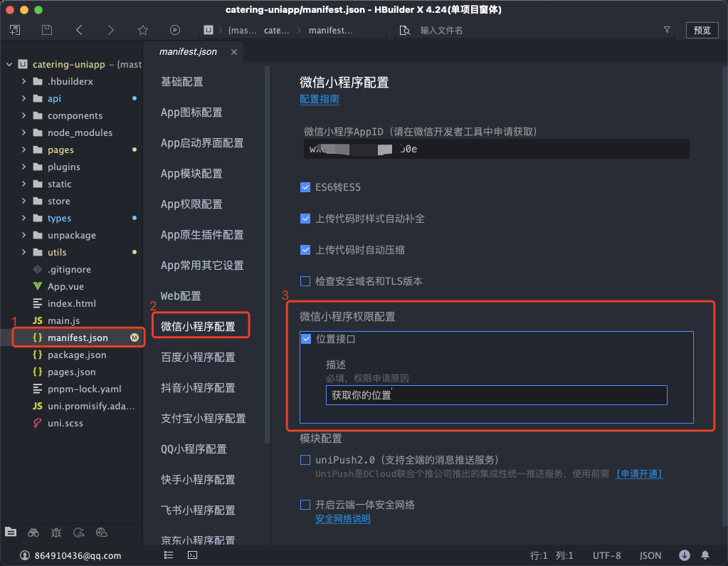Select 支付宝小程序配置 section
This screenshot has height=566, width=728.
tap(203, 419)
